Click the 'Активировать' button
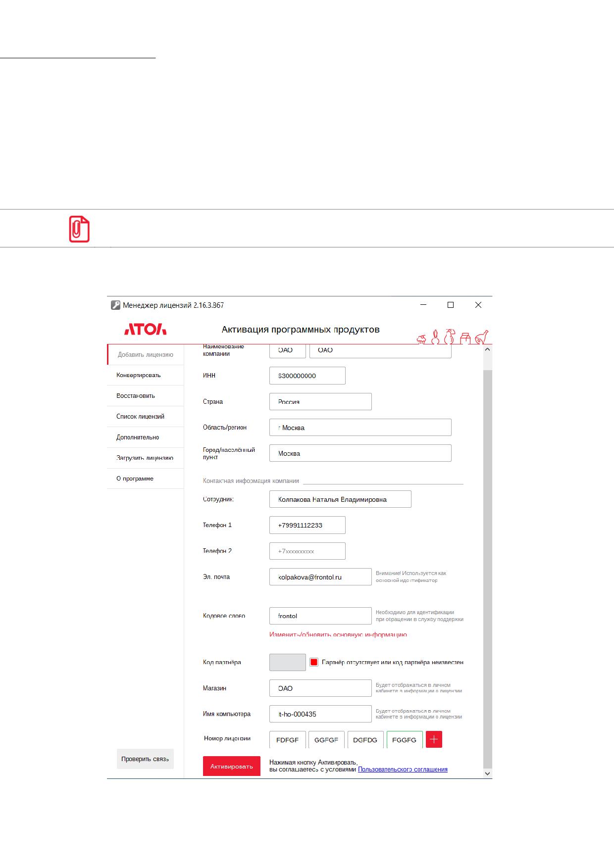 click(232, 766)
